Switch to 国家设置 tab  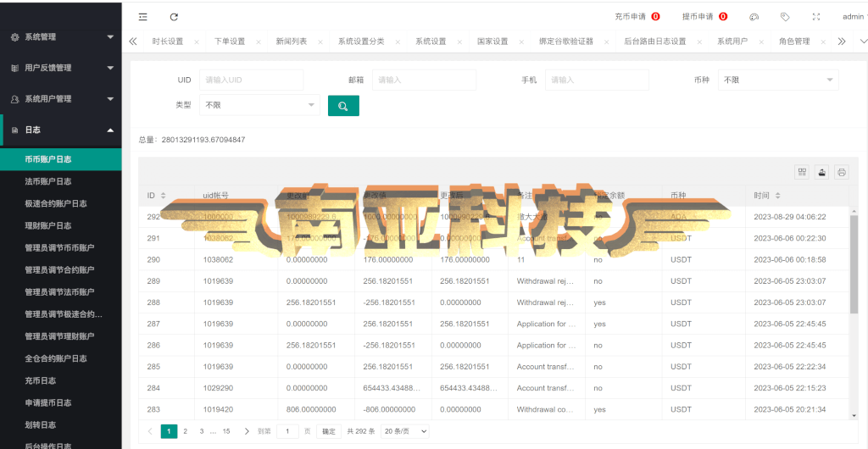(x=492, y=42)
